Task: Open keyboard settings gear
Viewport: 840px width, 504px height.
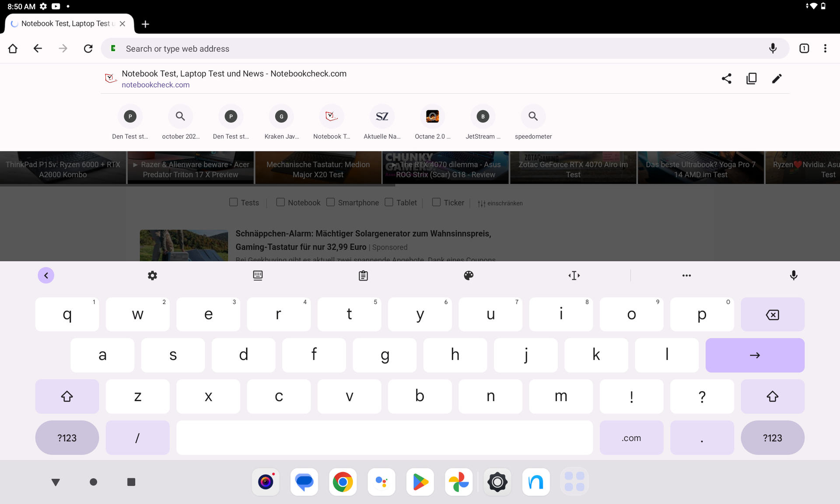Action: 152,276
